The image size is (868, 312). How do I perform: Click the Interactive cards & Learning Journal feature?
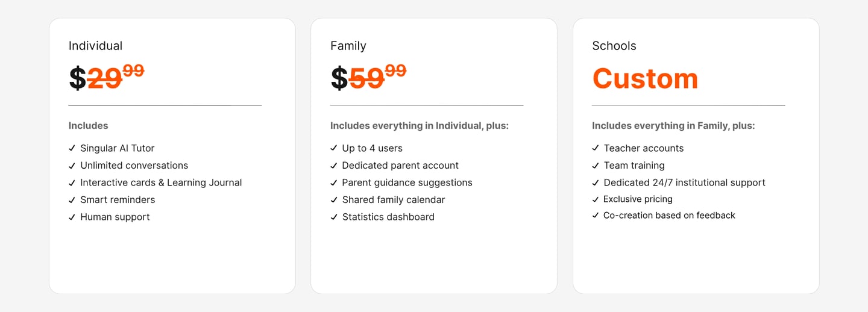coord(161,183)
